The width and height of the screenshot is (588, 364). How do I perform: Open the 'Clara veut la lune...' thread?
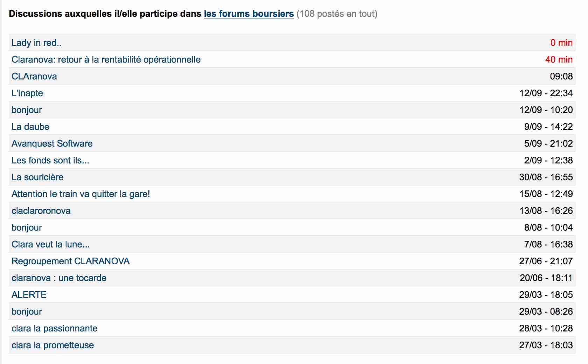click(51, 244)
